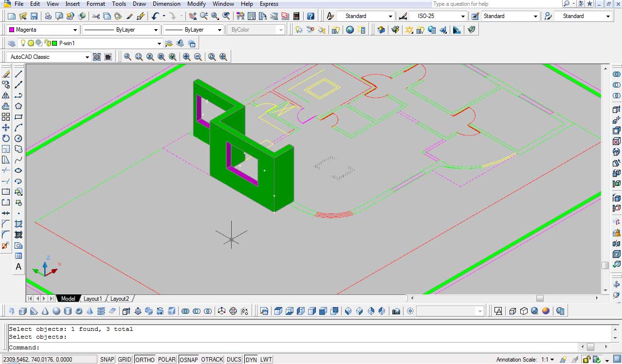Select the Erase tool in Modify toolbar

[6, 74]
